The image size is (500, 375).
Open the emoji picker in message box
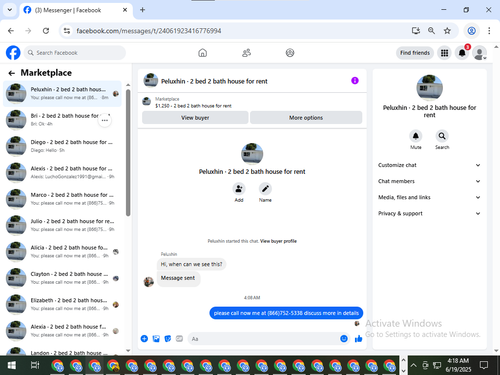(x=344, y=339)
